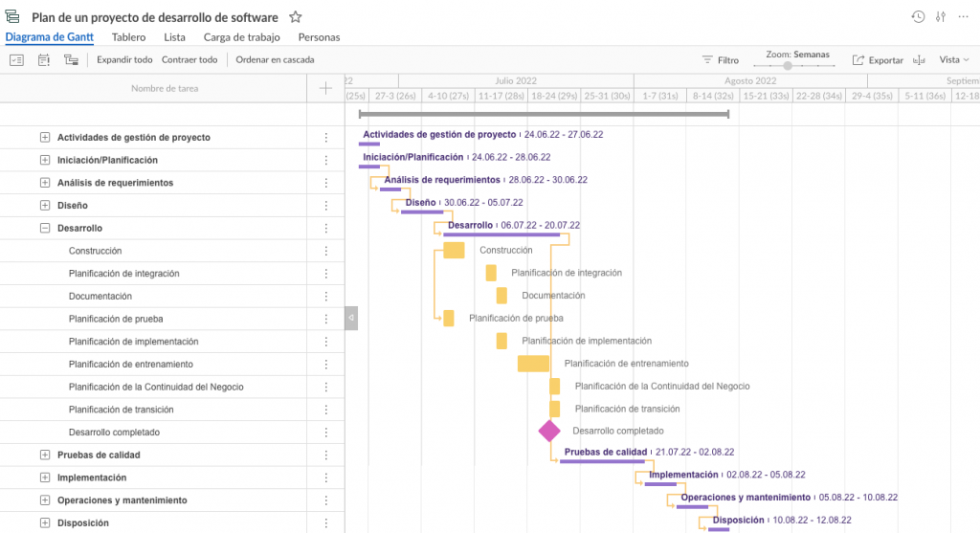
Task: Open the Vista dropdown
Action: pos(954,59)
